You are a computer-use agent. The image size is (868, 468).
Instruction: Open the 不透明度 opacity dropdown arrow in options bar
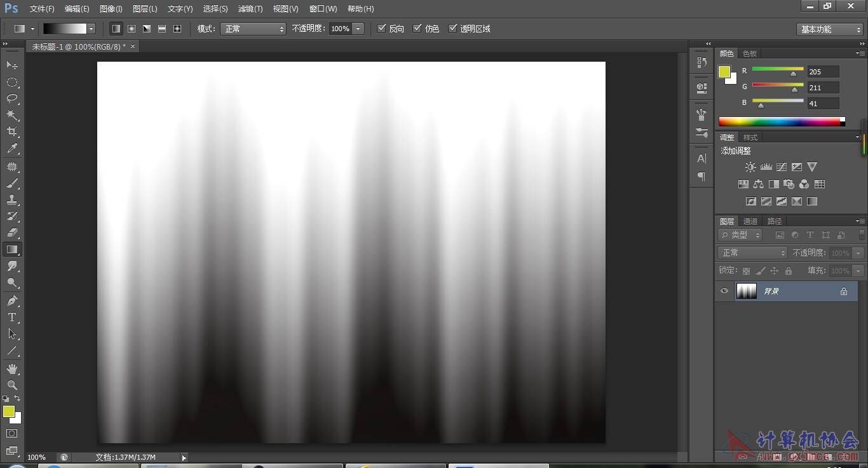point(358,29)
